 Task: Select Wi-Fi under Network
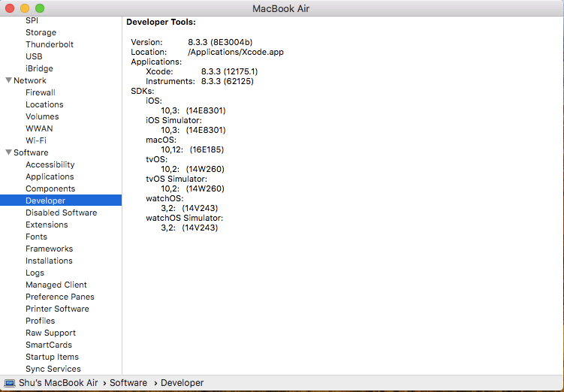click(36, 140)
